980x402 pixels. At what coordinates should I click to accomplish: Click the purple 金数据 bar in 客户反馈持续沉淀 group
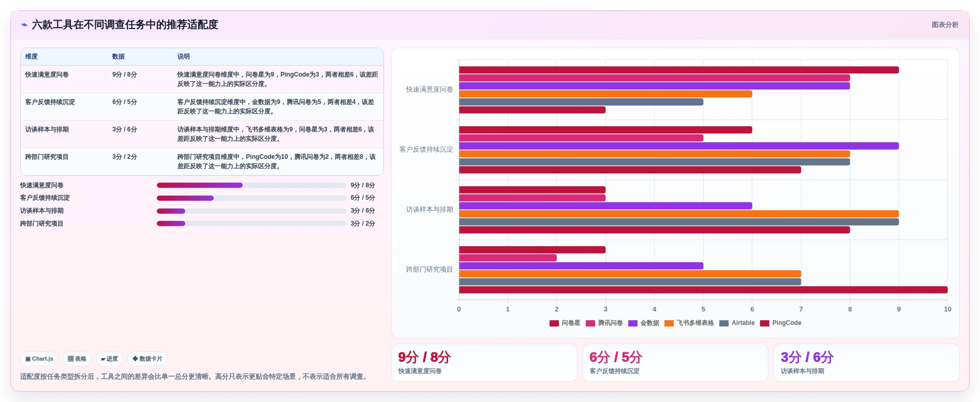point(678,146)
